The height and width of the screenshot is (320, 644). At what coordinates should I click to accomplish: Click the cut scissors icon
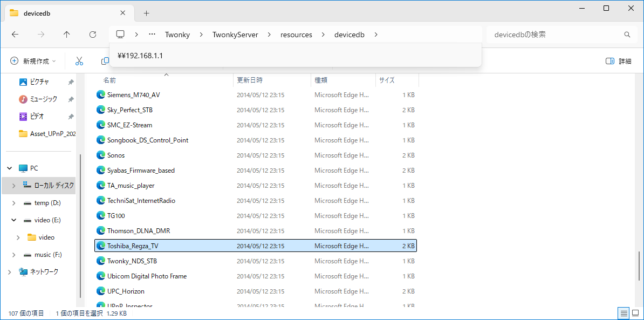point(79,61)
